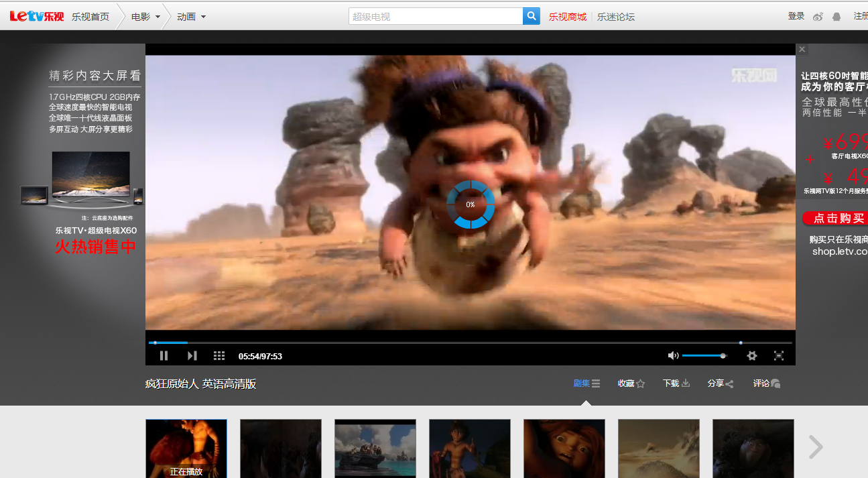This screenshot has width=868, height=478.
Task: Visit the 乐迷论坛 forum link
Action: click(616, 17)
